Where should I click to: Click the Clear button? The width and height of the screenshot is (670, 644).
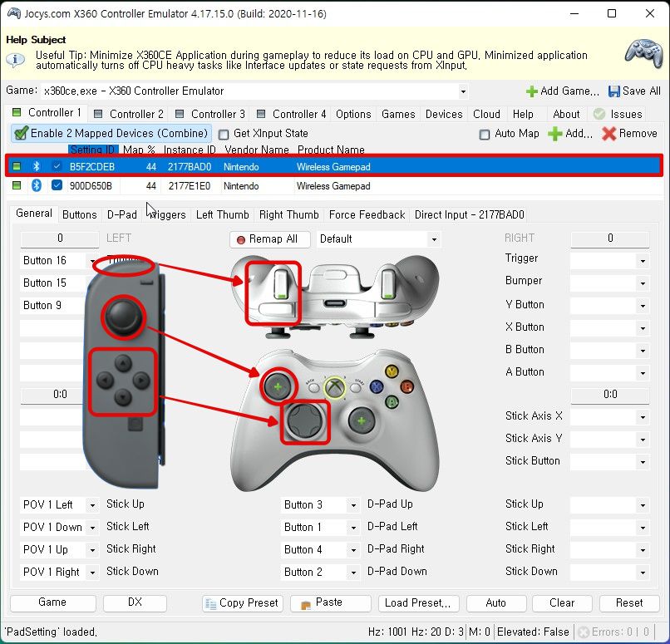(562, 603)
